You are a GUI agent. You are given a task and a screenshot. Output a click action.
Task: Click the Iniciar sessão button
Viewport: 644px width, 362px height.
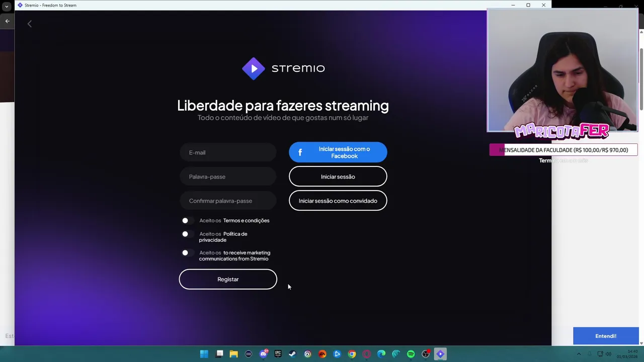pyautogui.click(x=338, y=176)
